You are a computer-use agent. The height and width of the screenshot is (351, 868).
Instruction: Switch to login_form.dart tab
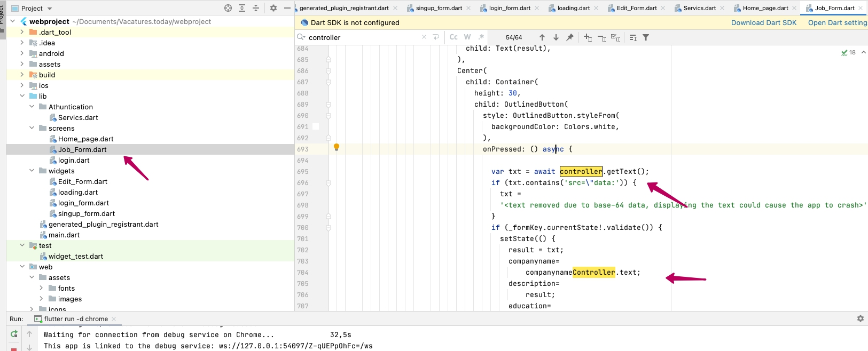(x=509, y=8)
